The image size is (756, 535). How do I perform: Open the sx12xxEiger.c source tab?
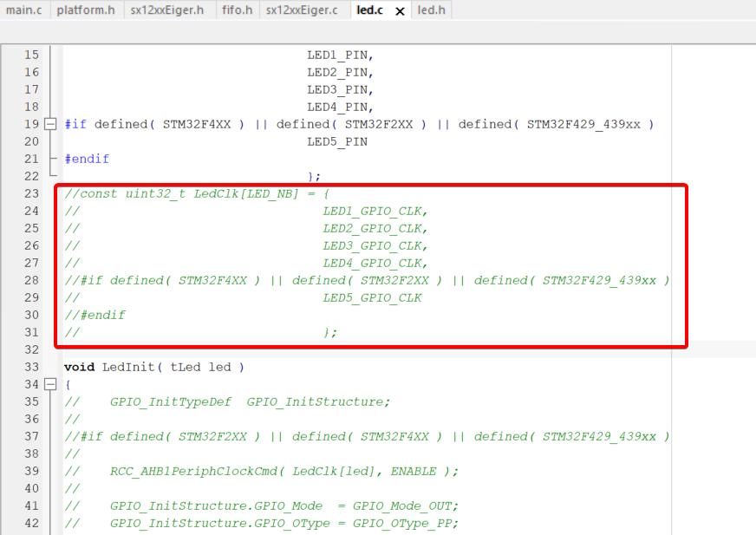pos(302,10)
